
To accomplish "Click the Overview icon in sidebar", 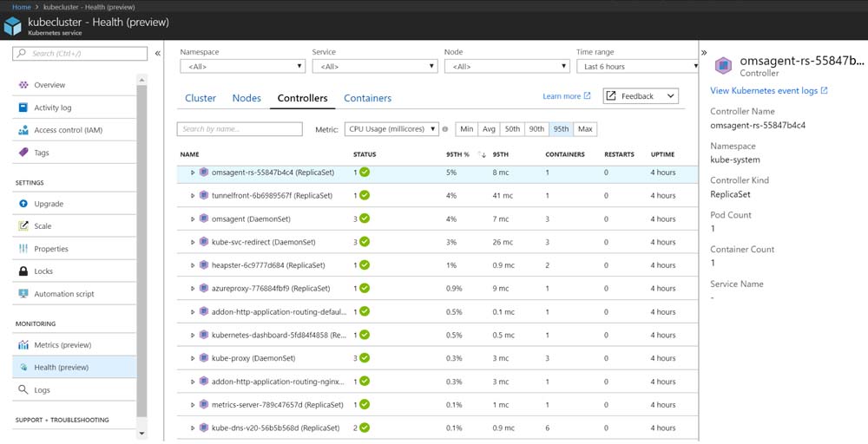I will tap(23, 85).
